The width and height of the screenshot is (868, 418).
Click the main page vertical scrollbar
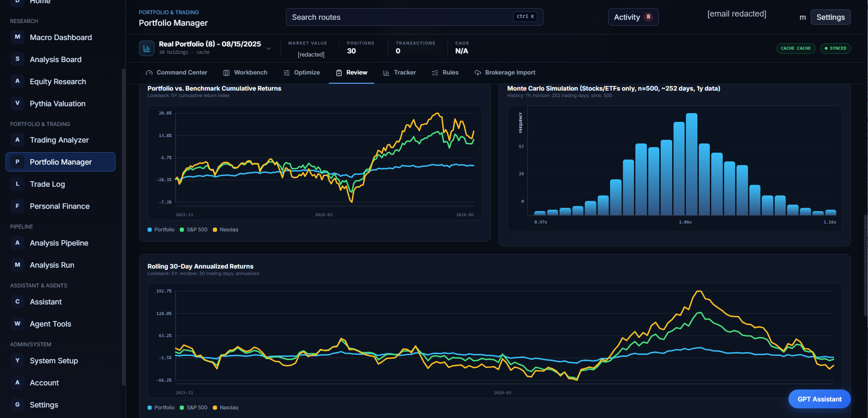[866, 266]
